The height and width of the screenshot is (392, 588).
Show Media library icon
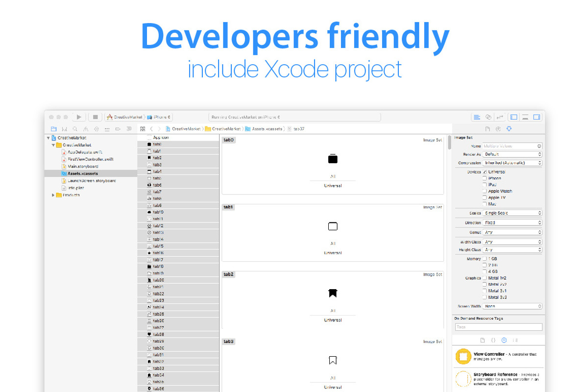point(515,340)
